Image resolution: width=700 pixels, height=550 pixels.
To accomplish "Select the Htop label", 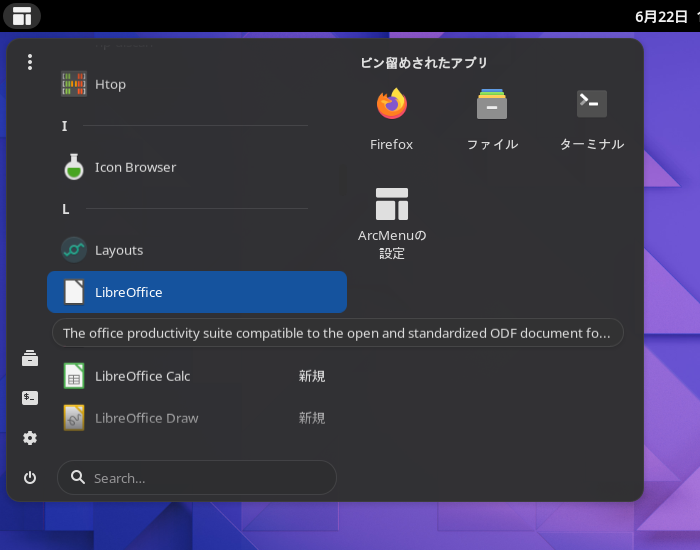I will click(x=110, y=84).
